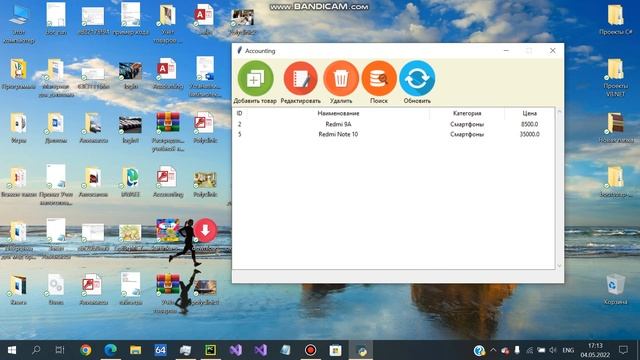Close the Accounting window
This screenshot has height=360, width=640.
[553, 51]
